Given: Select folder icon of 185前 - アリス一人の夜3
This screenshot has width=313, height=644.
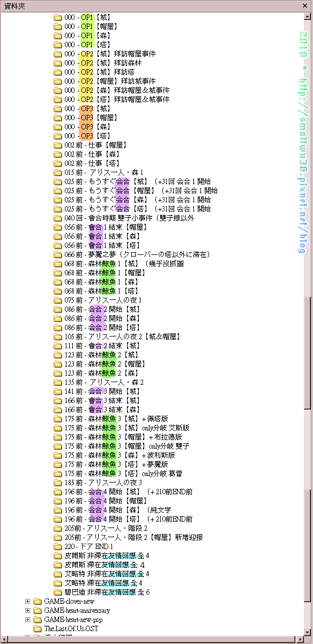Looking at the screenshot, I should [58, 482].
